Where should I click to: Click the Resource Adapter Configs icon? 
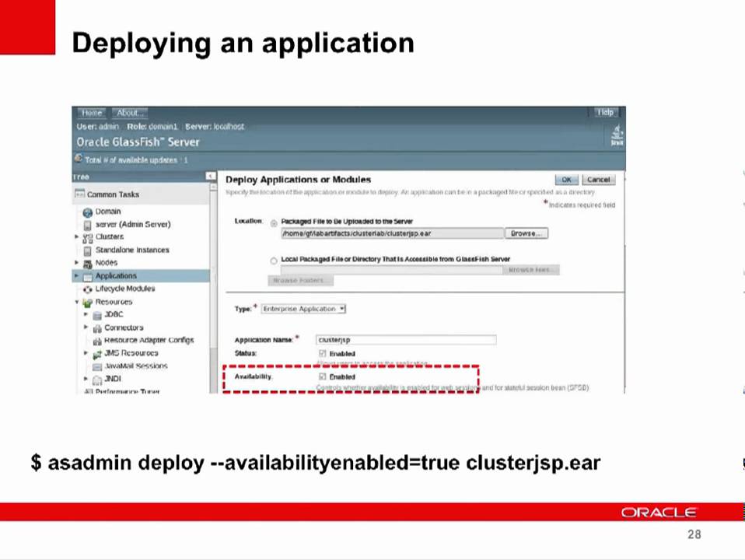97,341
